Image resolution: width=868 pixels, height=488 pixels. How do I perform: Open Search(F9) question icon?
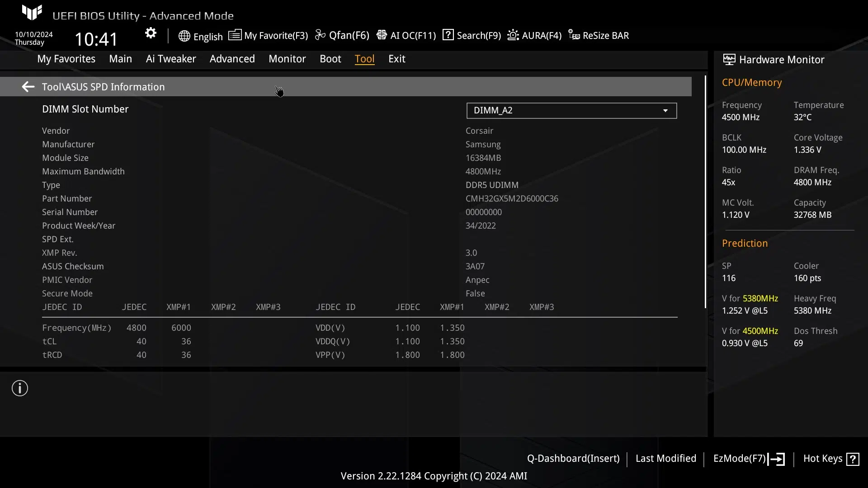coord(448,35)
